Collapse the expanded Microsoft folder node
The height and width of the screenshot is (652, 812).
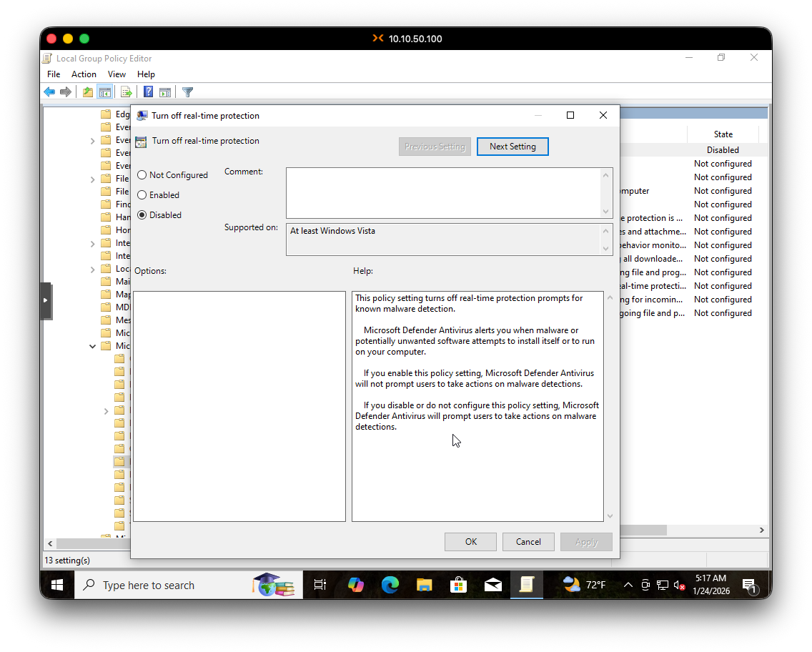[92, 345]
